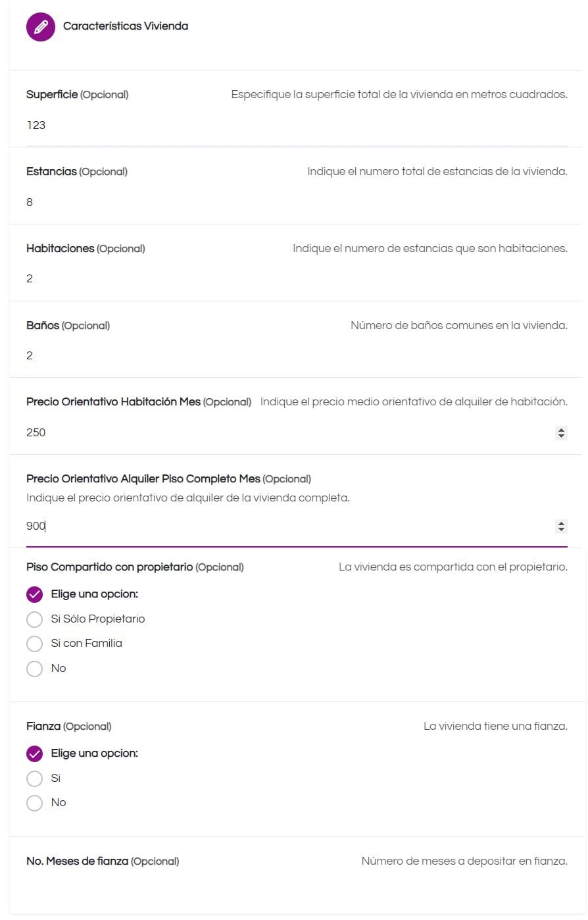Screen dimensions: 588x920
Task: Click the Habitación Mes price field showing 250
Action: (289, 432)
